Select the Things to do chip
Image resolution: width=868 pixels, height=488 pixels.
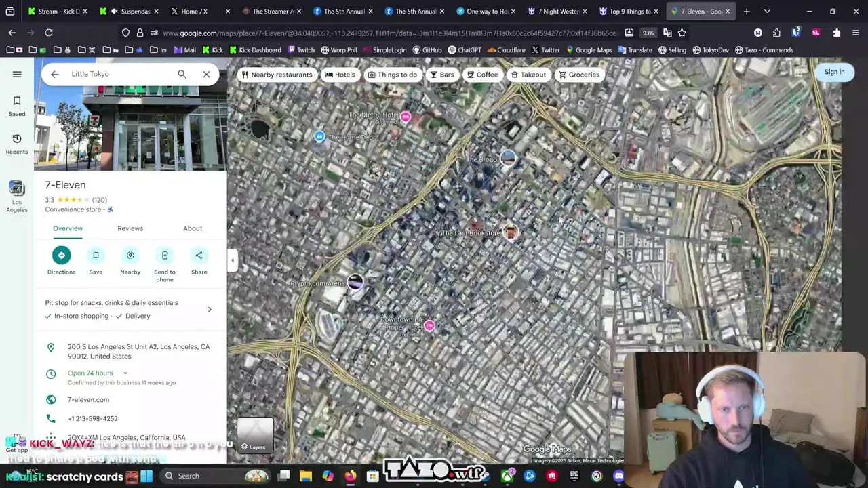coord(393,75)
